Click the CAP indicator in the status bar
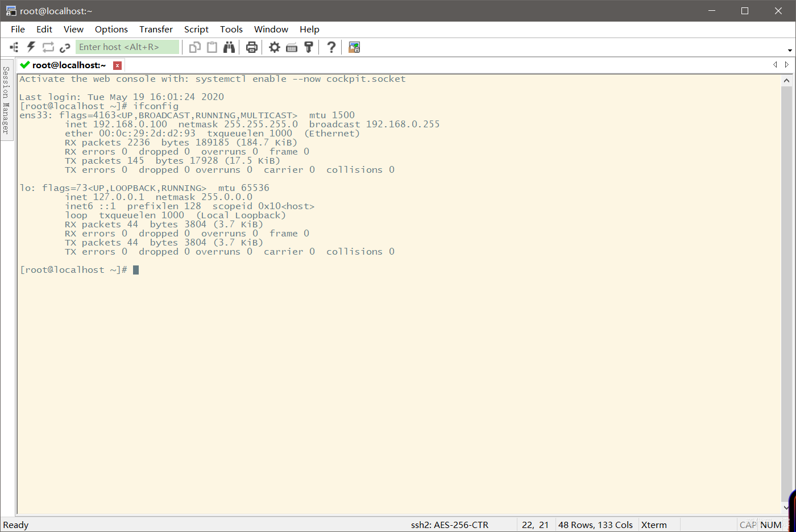 click(x=748, y=525)
